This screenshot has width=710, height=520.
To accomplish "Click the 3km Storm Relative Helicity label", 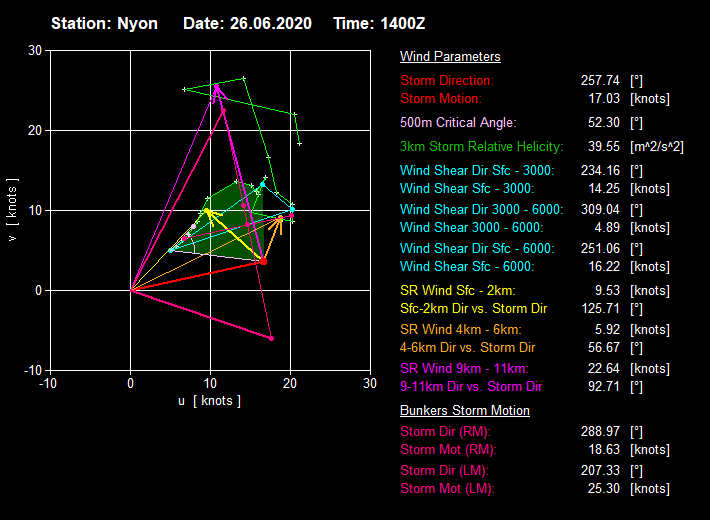I will [x=487, y=146].
